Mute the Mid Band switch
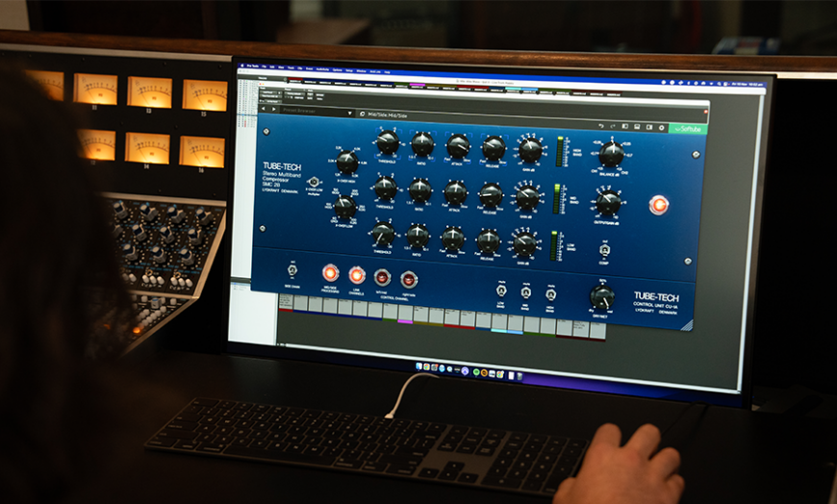This screenshot has height=504, width=837. (526, 291)
